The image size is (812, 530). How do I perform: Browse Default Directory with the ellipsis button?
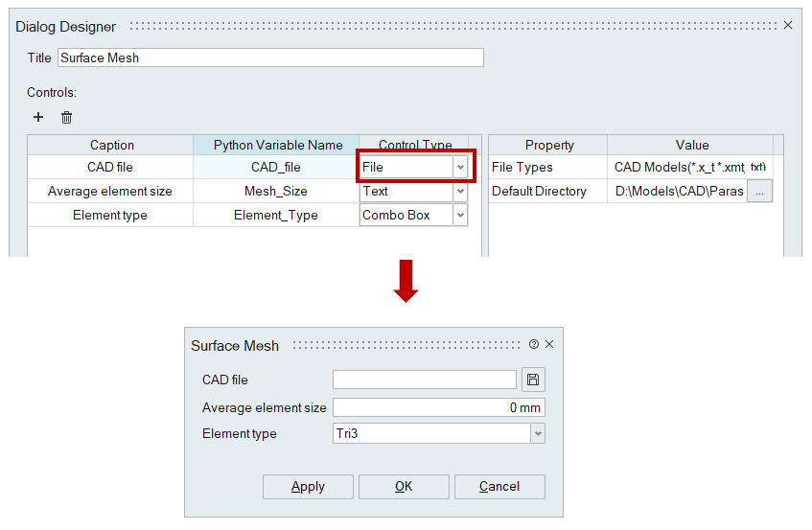point(759,192)
